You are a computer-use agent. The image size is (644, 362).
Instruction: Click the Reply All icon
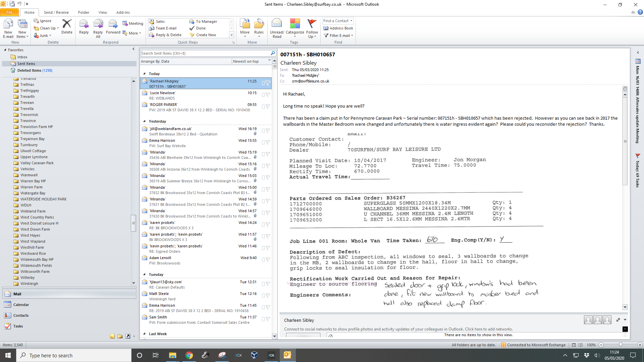[x=98, y=24]
